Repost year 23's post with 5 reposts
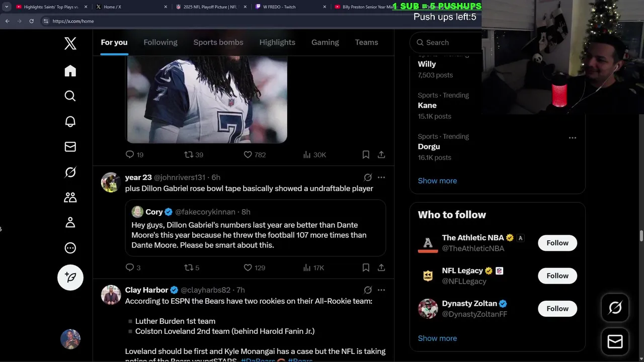Image resolution: width=644 pixels, height=362 pixels. (192, 267)
